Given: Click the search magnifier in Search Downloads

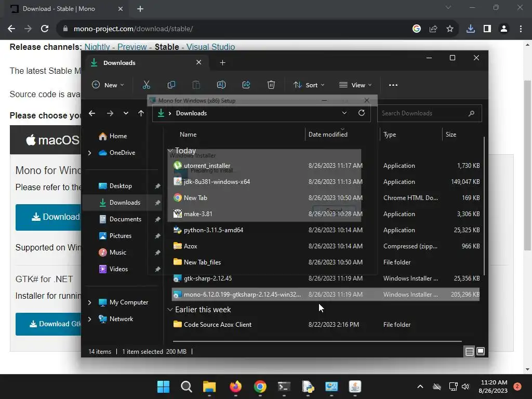Looking at the screenshot, I should 471,113.
